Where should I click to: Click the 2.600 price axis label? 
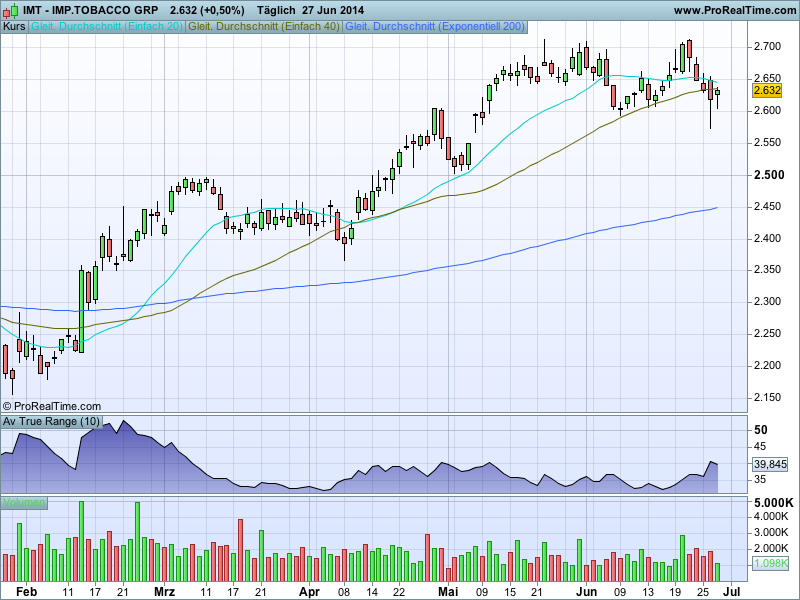(x=767, y=111)
